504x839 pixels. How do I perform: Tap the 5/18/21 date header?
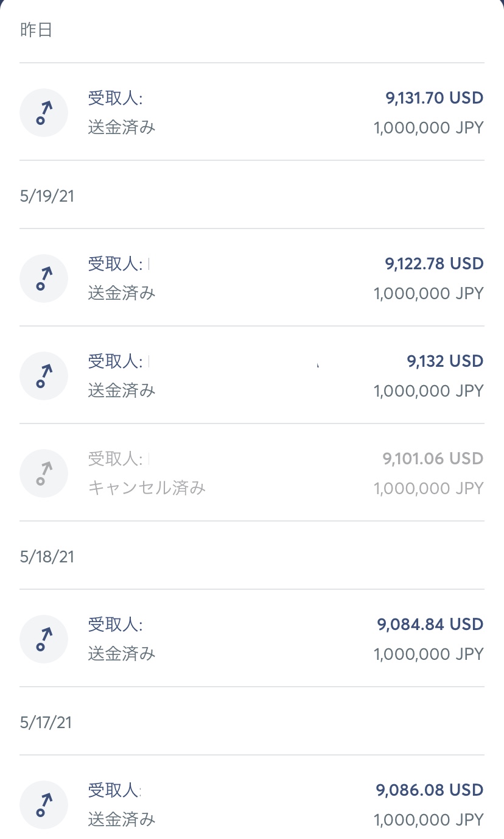pos(47,557)
